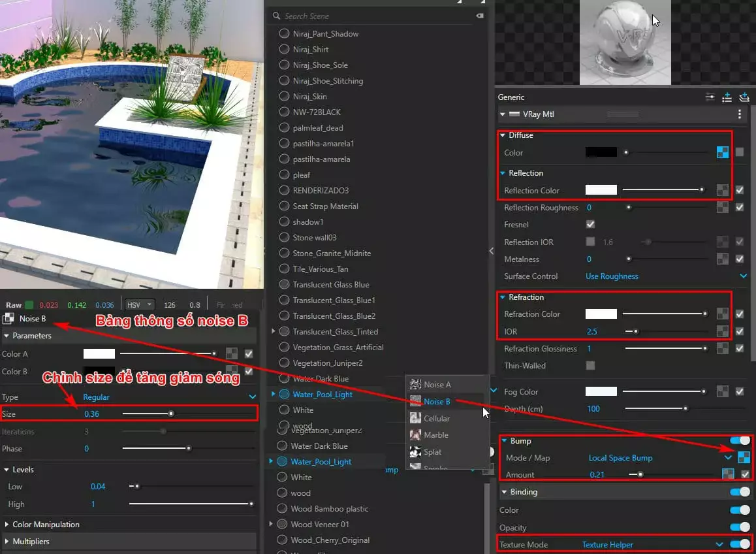The width and height of the screenshot is (756, 554).
Task: Click the Fog Color white swatch
Action: 600,391
